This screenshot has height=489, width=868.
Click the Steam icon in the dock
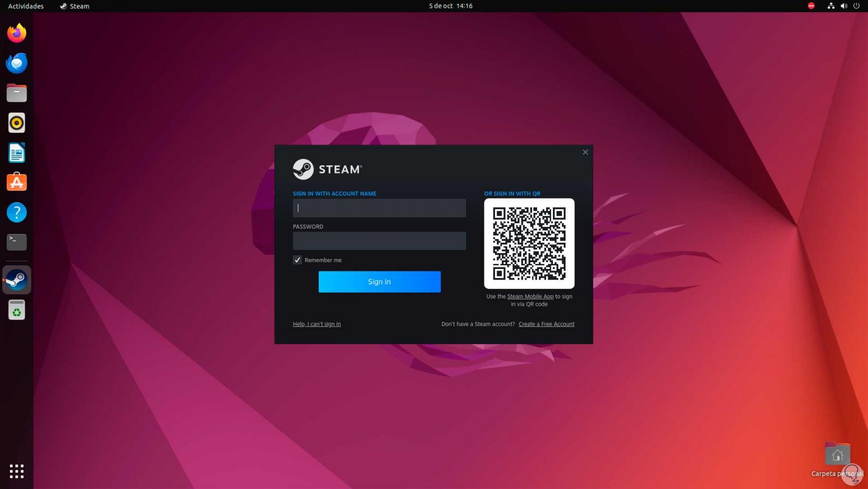(x=17, y=280)
